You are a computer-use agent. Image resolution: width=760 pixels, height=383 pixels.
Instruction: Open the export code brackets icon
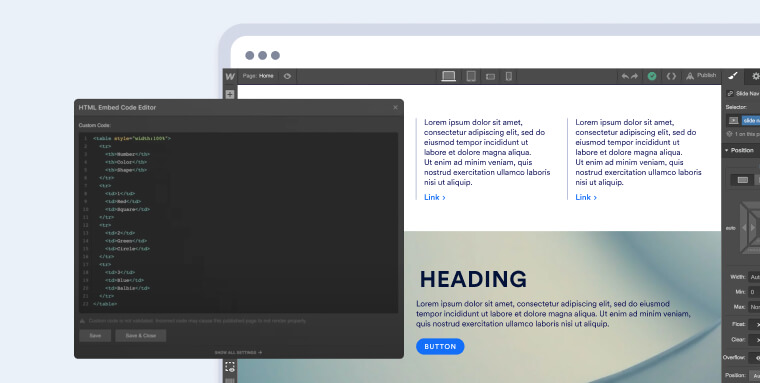click(671, 76)
